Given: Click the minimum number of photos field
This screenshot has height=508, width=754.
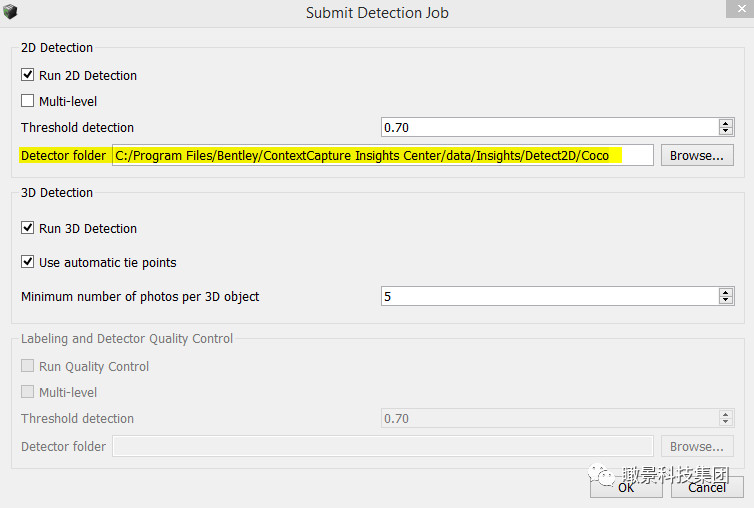Looking at the screenshot, I should [x=550, y=296].
